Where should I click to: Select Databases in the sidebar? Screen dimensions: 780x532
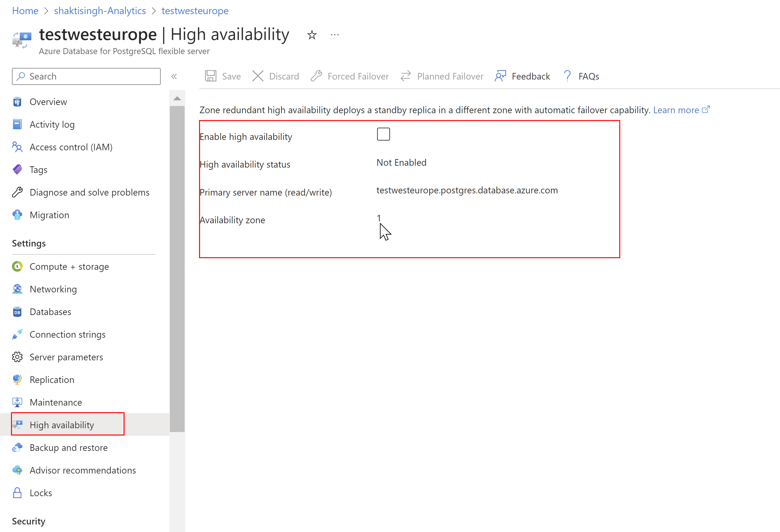[x=50, y=312]
